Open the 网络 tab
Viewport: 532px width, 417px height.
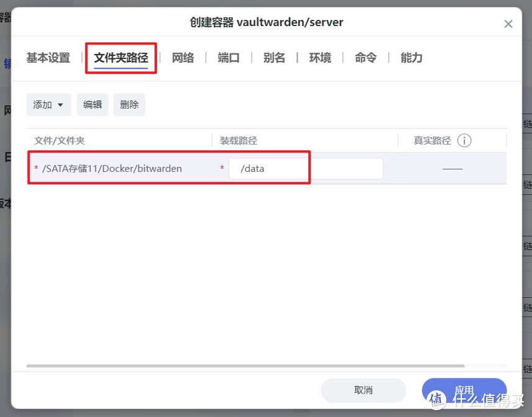[x=183, y=58]
